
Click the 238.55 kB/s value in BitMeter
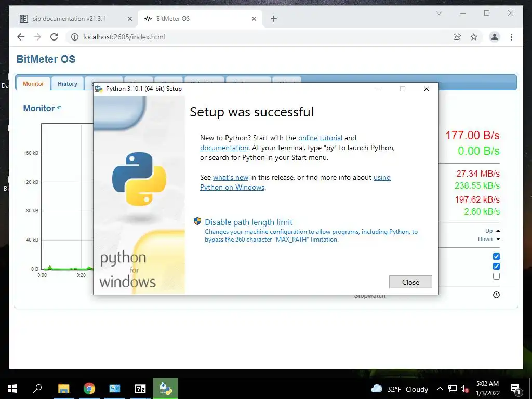[477, 185]
